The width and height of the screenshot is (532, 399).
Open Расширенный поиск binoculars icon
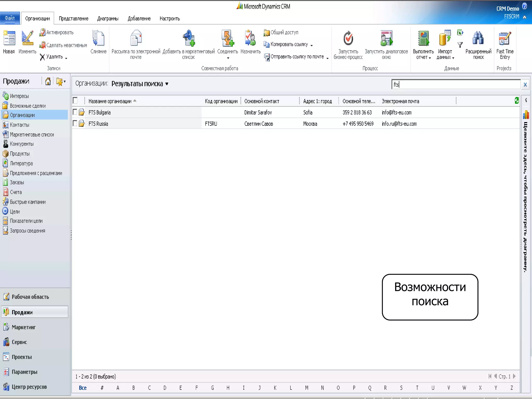pos(478,38)
